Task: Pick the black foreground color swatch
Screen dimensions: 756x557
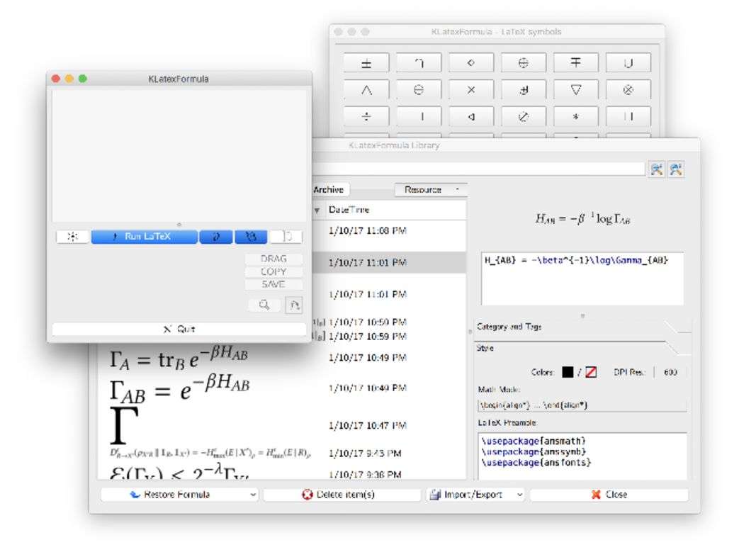Action: pos(568,372)
